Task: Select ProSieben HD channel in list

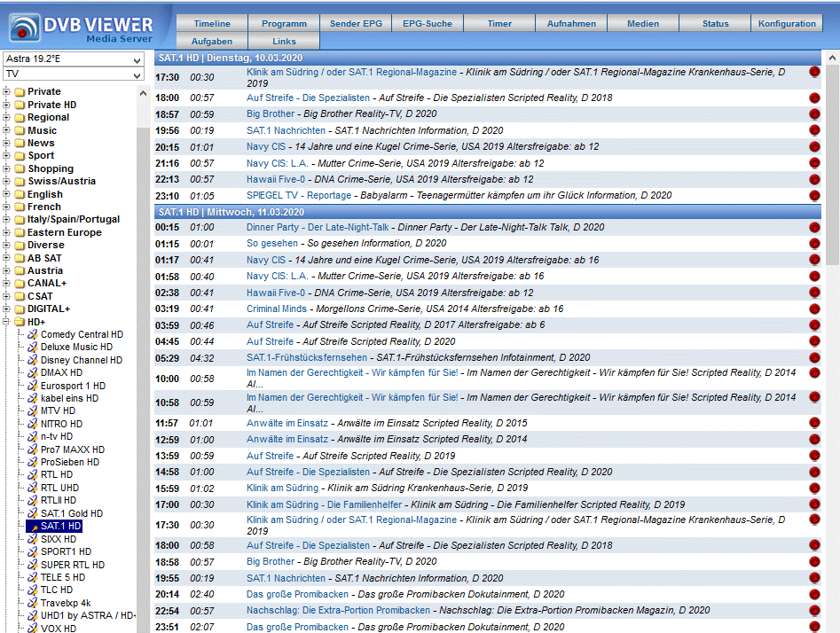Action: [x=69, y=462]
